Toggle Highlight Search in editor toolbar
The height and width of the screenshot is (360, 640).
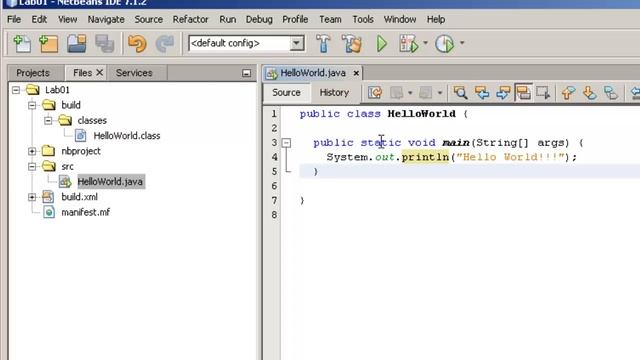pos(523,93)
